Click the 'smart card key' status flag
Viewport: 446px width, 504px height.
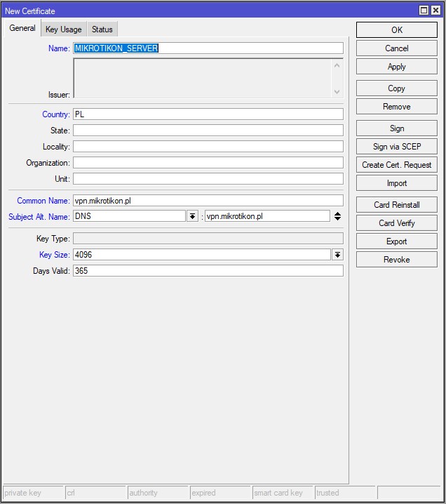pos(282,493)
